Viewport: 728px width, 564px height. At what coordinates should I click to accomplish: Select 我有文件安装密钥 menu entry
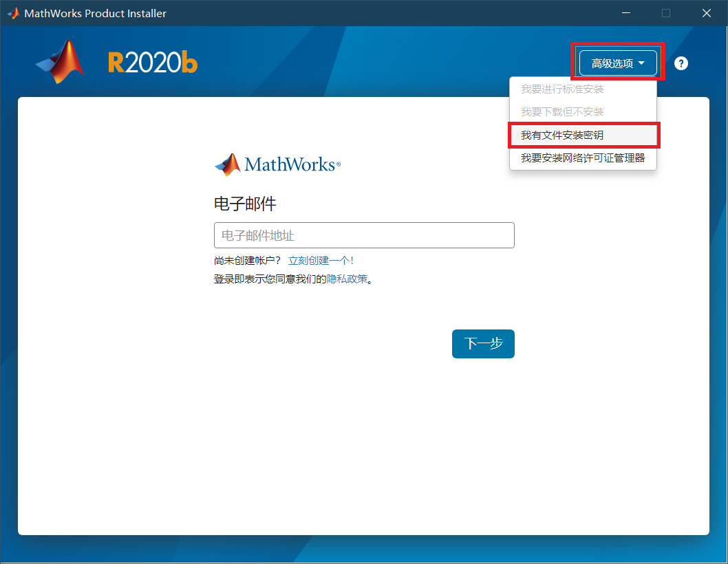coord(562,135)
